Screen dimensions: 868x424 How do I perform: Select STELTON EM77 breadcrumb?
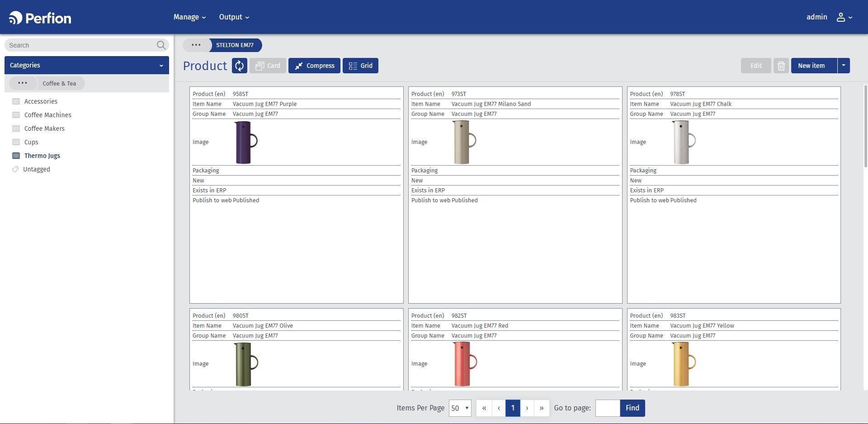(235, 45)
